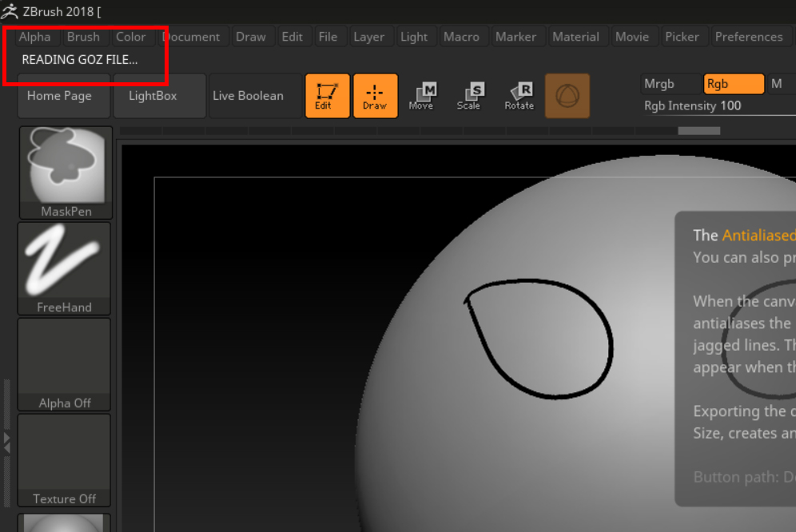Open the LightBox browser
Viewport: 796px width, 532px height.
160,96
